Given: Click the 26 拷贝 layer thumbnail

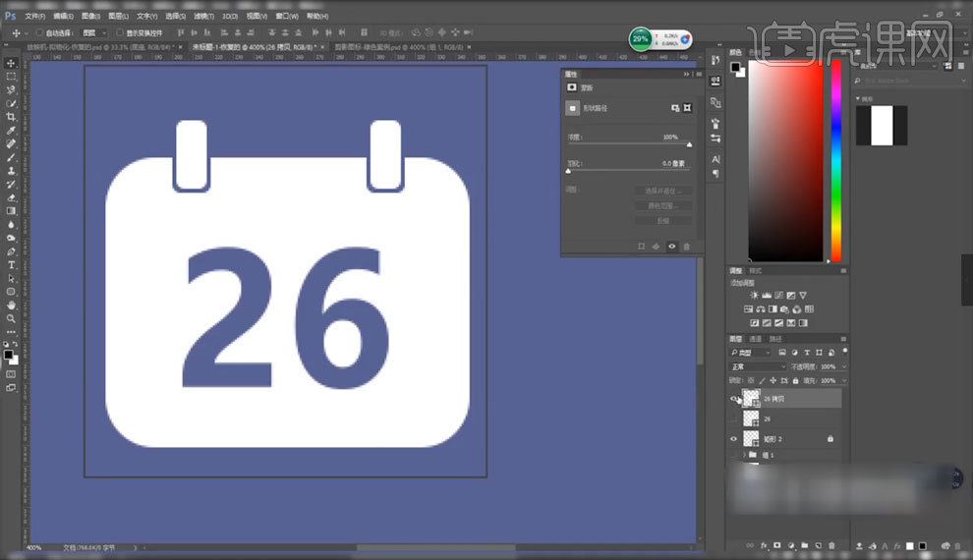Looking at the screenshot, I should tap(752, 399).
